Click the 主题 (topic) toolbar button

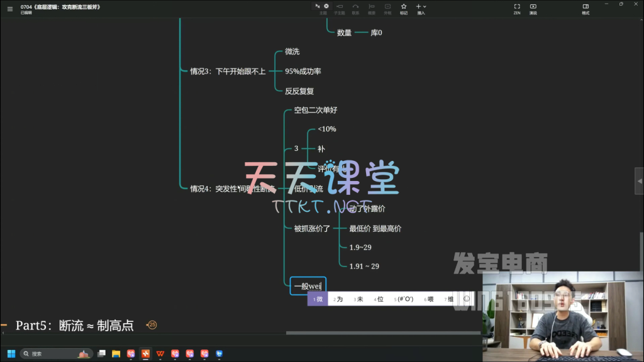323,8
